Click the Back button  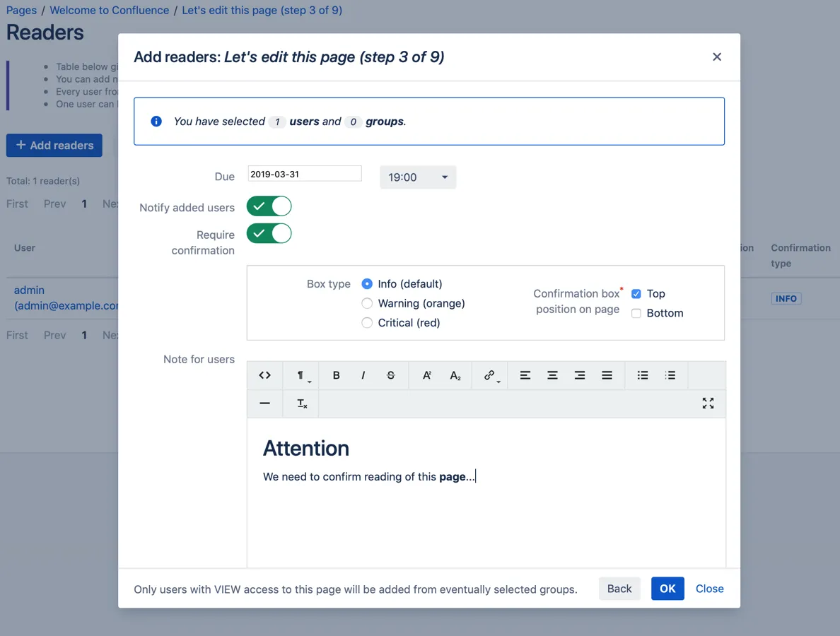pyautogui.click(x=619, y=589)
